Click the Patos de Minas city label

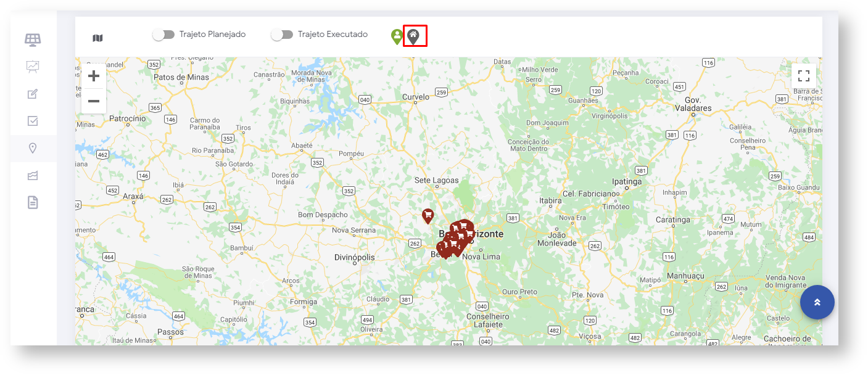[x=181, y=77]
